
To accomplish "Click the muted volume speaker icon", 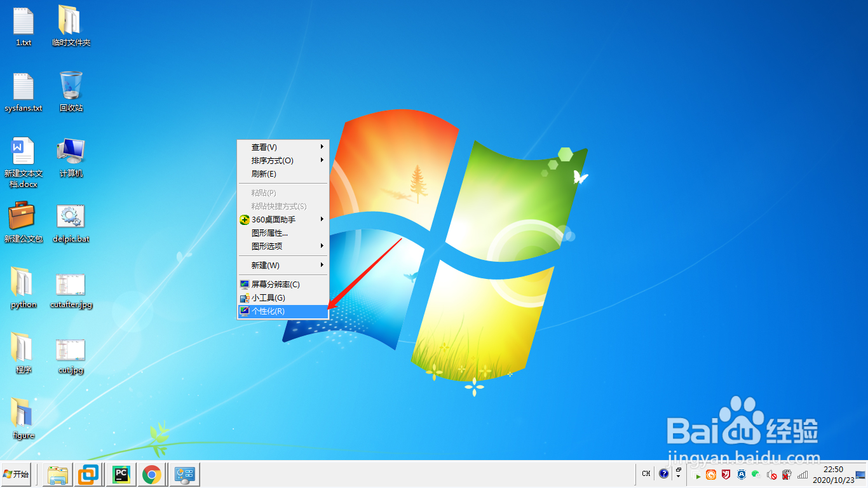I will 771,475.
